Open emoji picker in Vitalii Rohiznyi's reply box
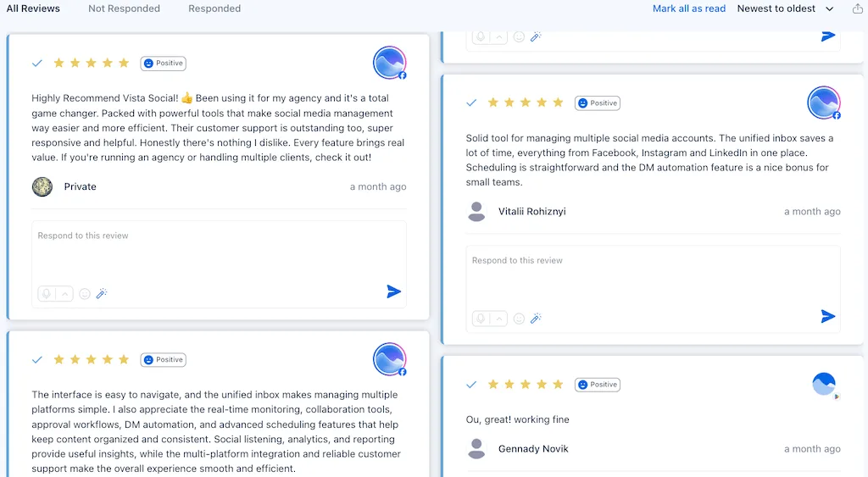 coord(519,319)
